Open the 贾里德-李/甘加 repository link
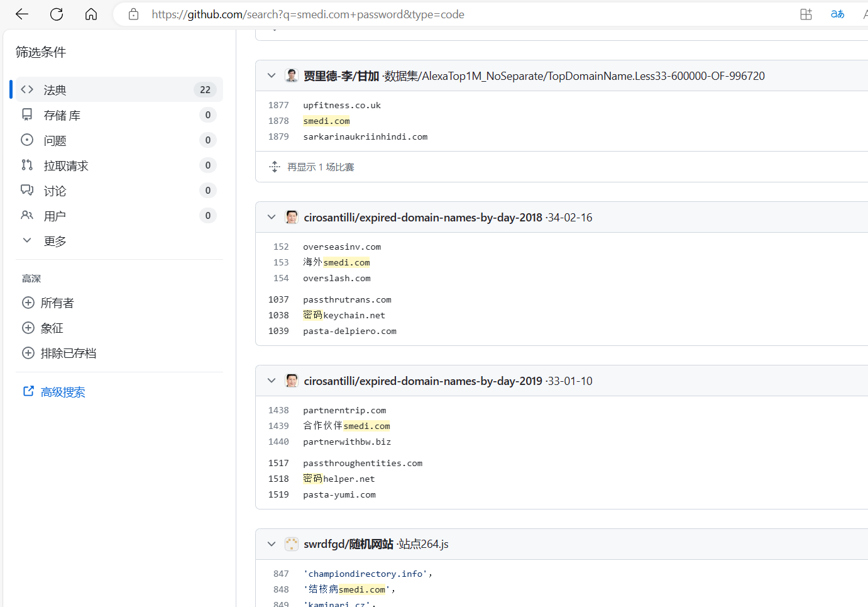Screen dimensions: 868x607 [341, 76]
